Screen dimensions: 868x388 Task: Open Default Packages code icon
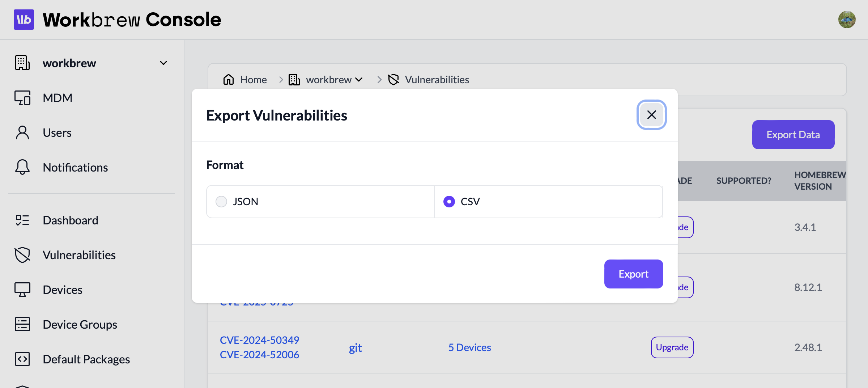[22, 359]
